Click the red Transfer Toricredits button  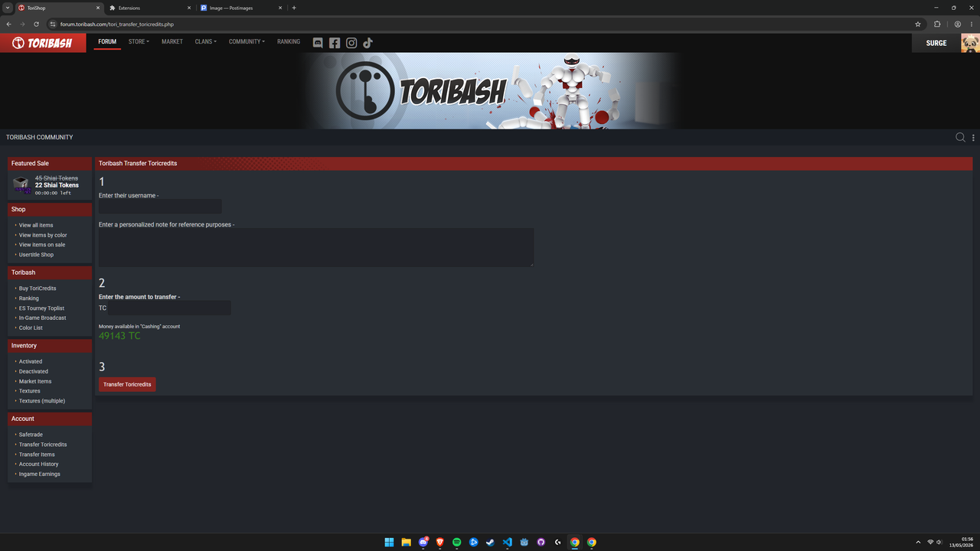(x=127, y=384)
